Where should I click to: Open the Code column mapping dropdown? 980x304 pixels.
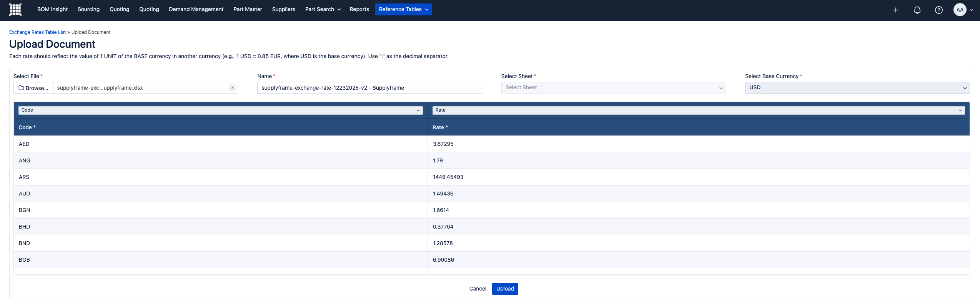pyautogui.click(x=220, y=110)
